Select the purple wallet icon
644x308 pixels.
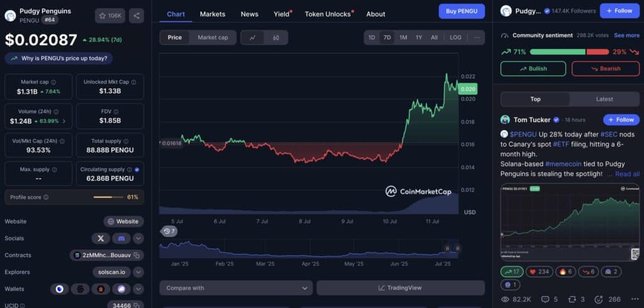click(121, 289)
